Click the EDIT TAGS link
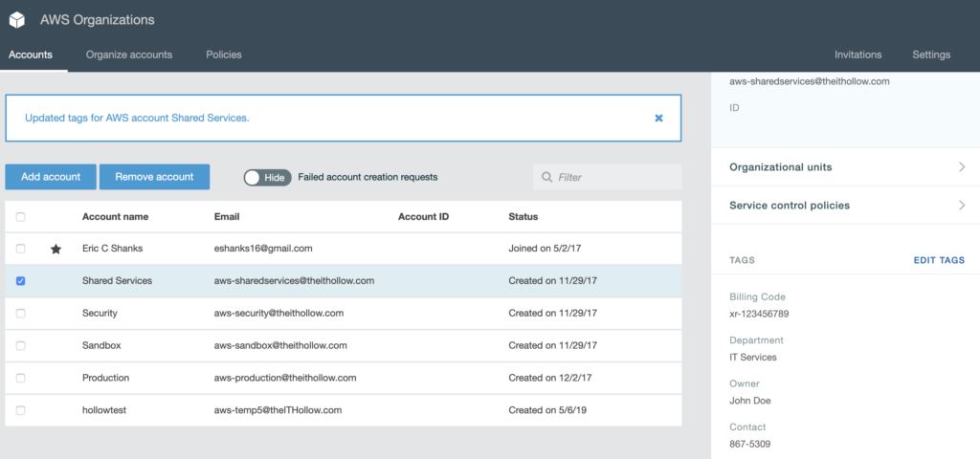The height and width of the screenshot is (459, 980). 939,260
